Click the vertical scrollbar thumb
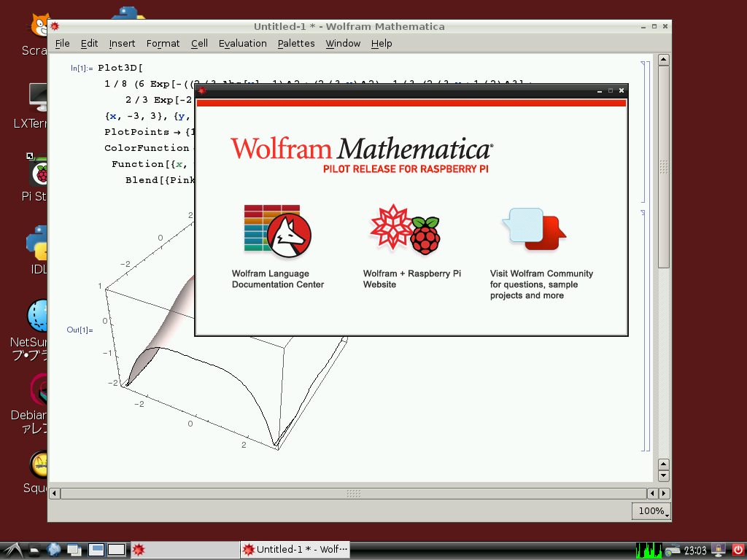The height and width of the screenshot is (560, 747). click(x=664, y=167)
